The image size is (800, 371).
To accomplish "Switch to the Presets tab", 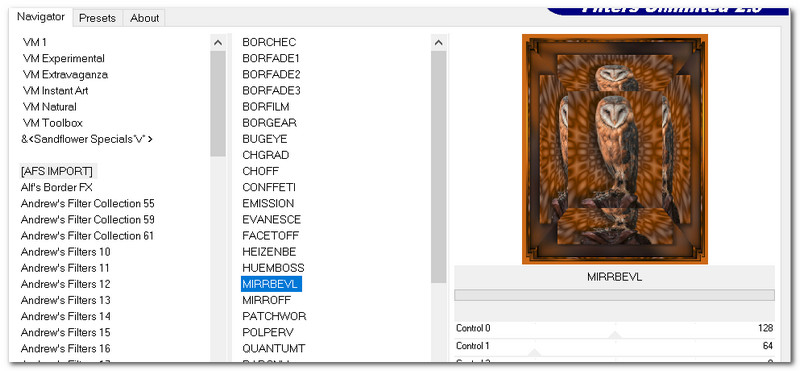I will coord(97,18).
